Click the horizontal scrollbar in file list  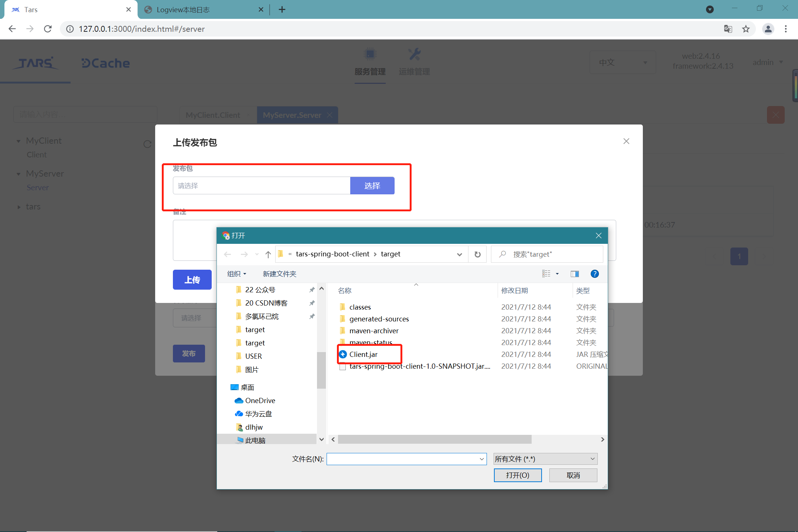[x=434, y=439]
